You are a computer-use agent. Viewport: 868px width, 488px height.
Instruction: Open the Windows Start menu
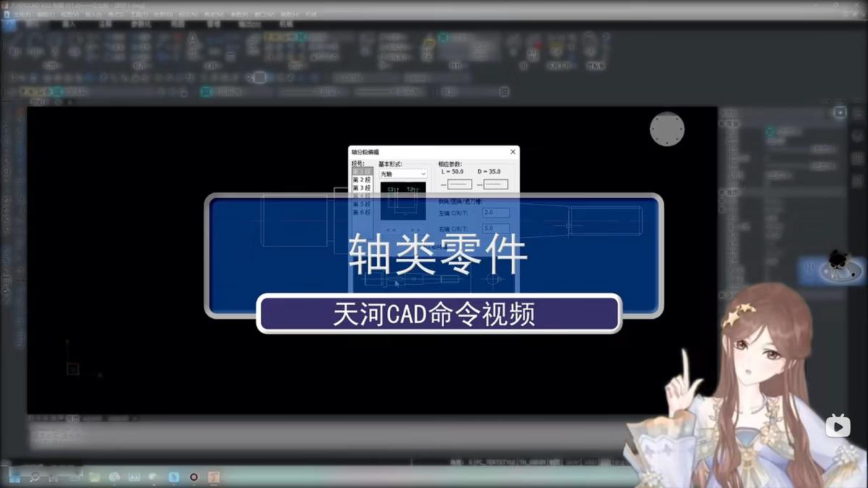pos(14,477)
